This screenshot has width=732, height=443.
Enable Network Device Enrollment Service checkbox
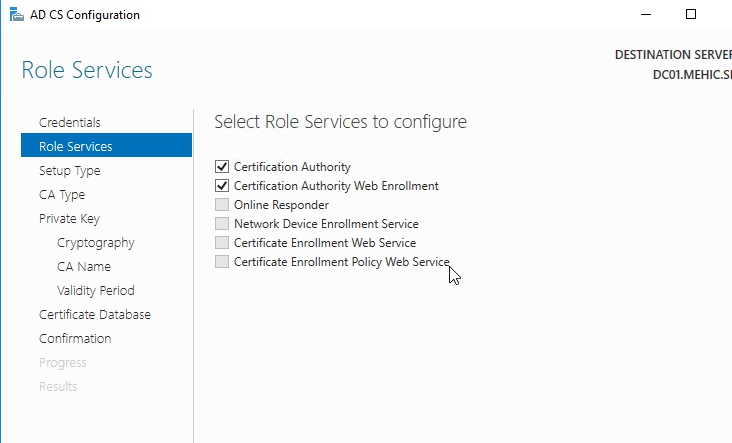pyautogui.click(x=222, y=224)
